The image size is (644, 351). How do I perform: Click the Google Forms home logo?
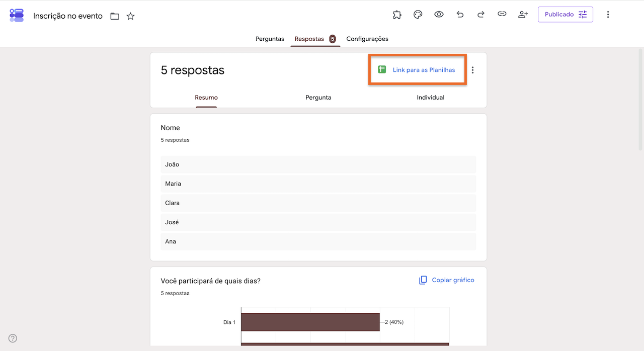click(17, 15)
